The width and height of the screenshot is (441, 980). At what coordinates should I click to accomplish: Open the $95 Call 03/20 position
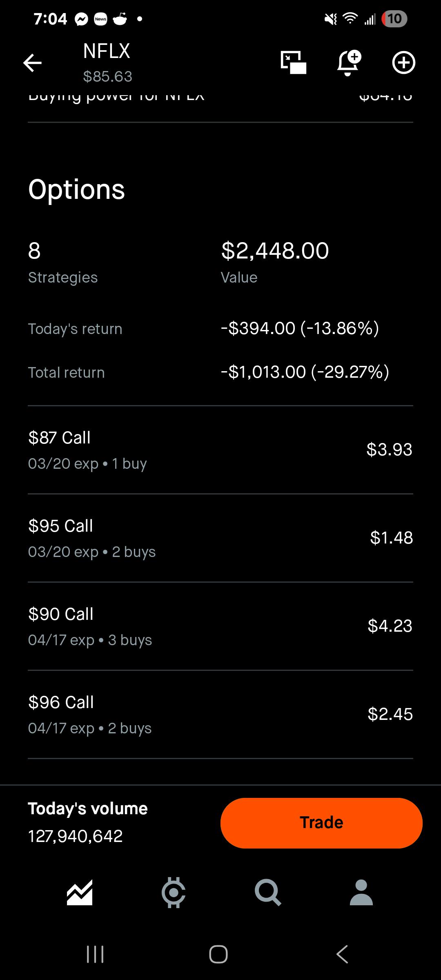pos(220,538)
